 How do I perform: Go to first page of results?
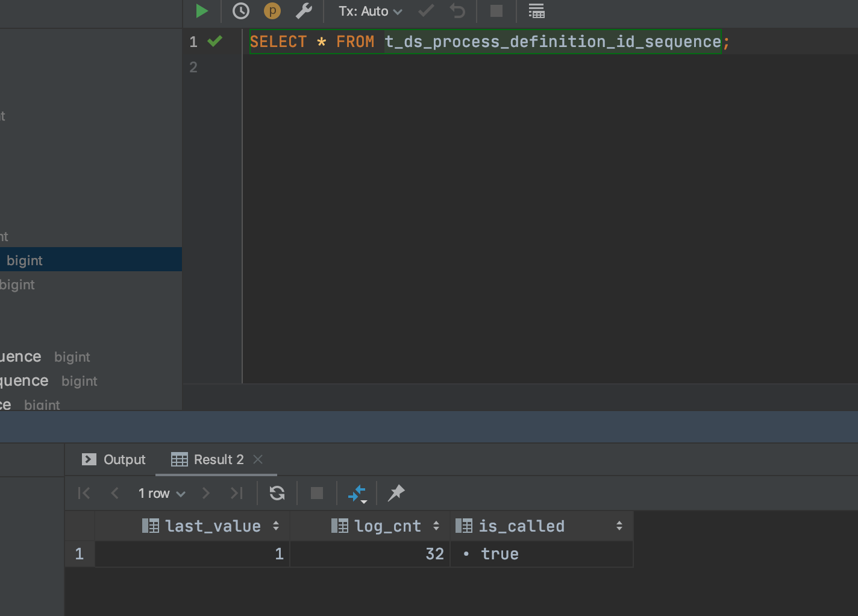84,493
